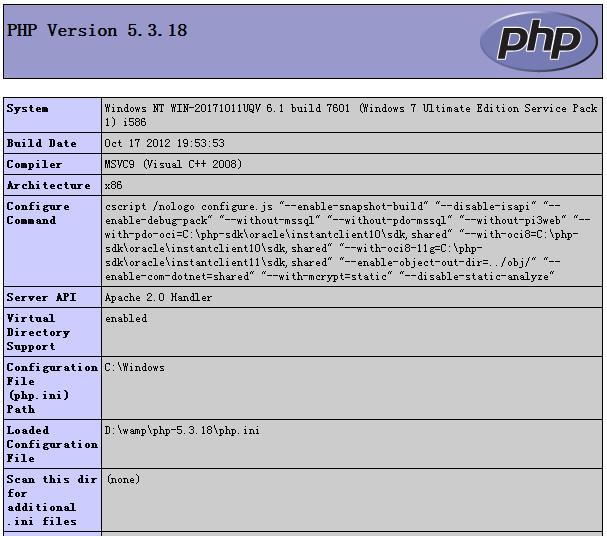Select 'D:\wamp\php-5.3.18\php.ini' path
Screen dimensions: 607x536
[182, 430]
